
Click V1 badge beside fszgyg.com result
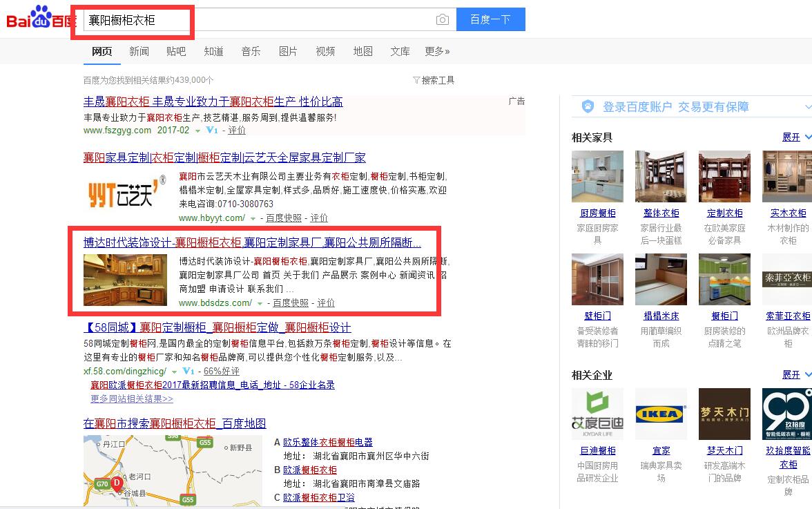point(212,130)
